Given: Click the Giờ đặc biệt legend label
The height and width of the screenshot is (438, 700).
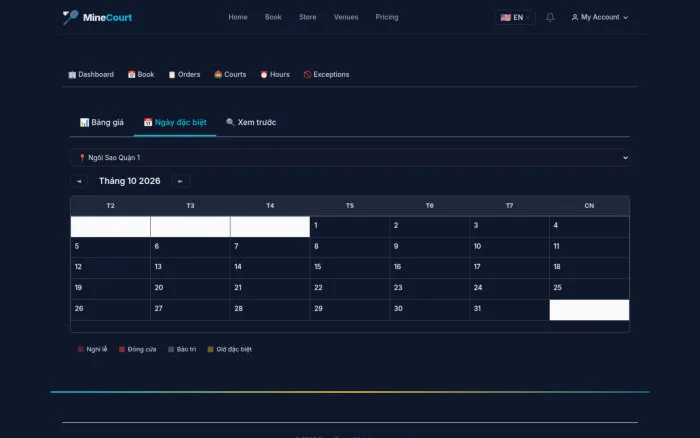Looking at the screenshot, I should 234,349.
